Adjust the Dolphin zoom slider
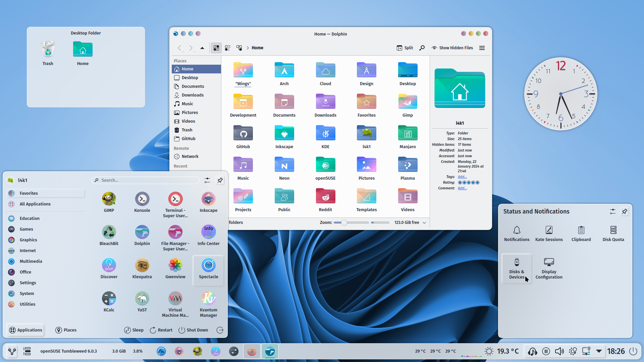The width and height of the screenshot is (644, 362). point(351,223)
